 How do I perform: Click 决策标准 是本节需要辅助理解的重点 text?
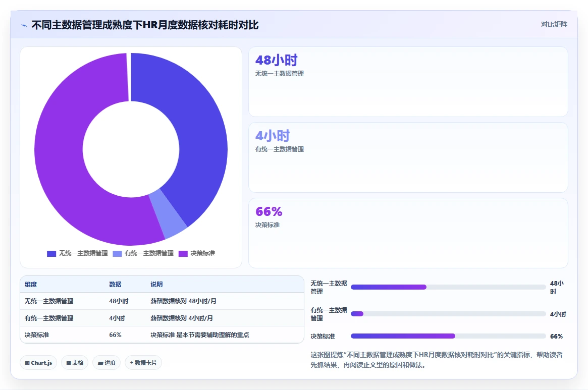(199, 335)
